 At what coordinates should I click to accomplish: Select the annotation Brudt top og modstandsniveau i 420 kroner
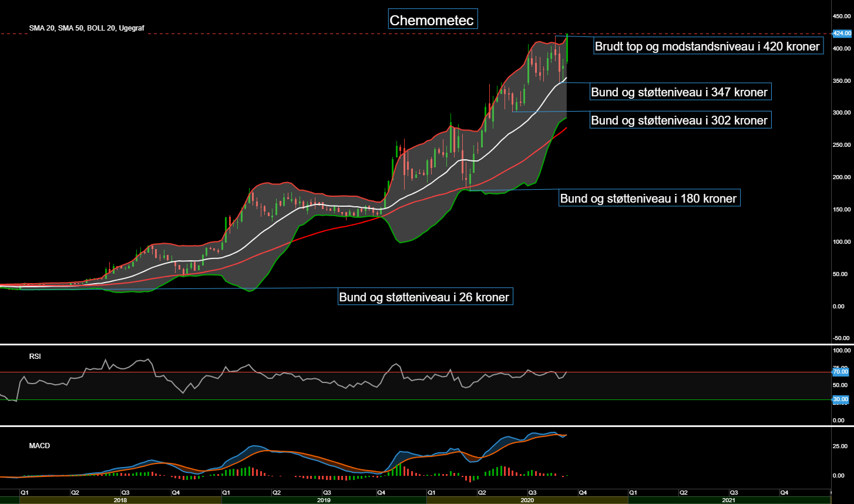point(707,46)
